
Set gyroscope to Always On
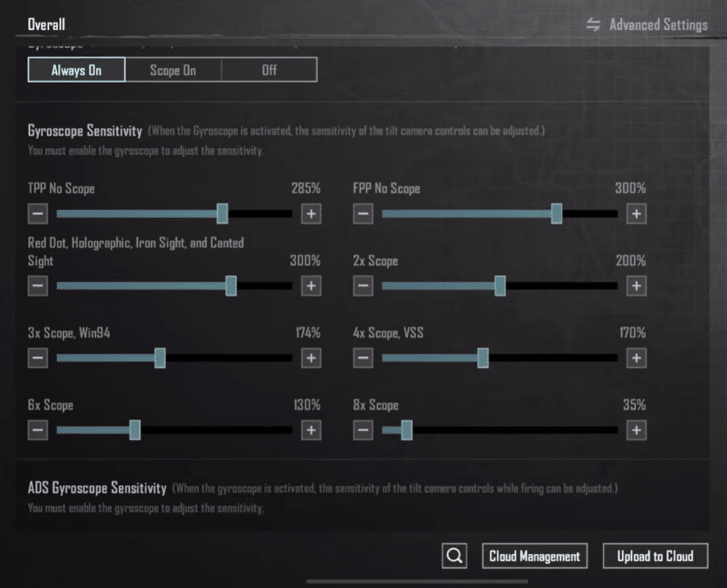77,70
